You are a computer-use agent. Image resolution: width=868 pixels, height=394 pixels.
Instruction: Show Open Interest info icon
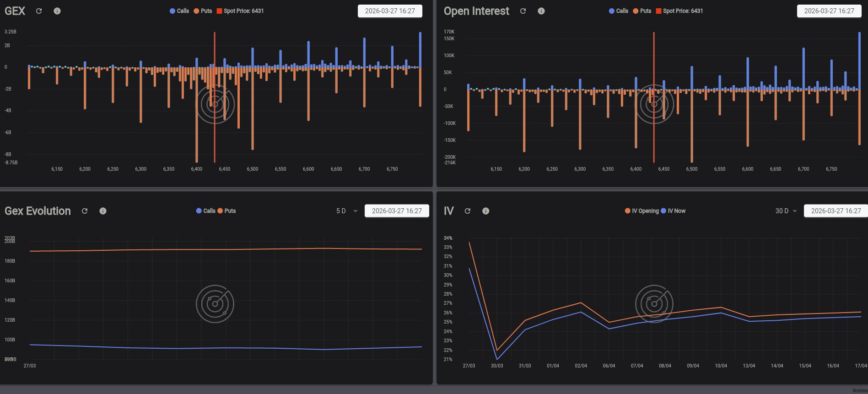click(x=541, y=11)
